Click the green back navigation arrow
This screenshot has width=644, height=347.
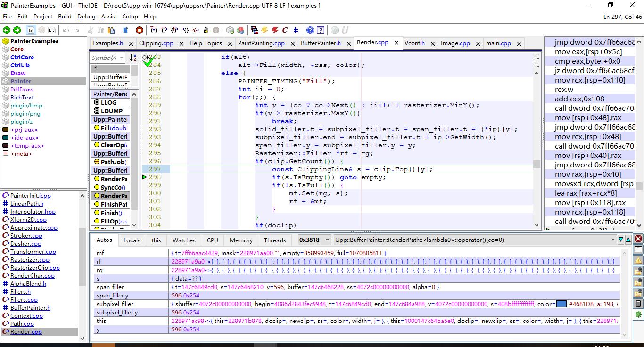[7, 30]
